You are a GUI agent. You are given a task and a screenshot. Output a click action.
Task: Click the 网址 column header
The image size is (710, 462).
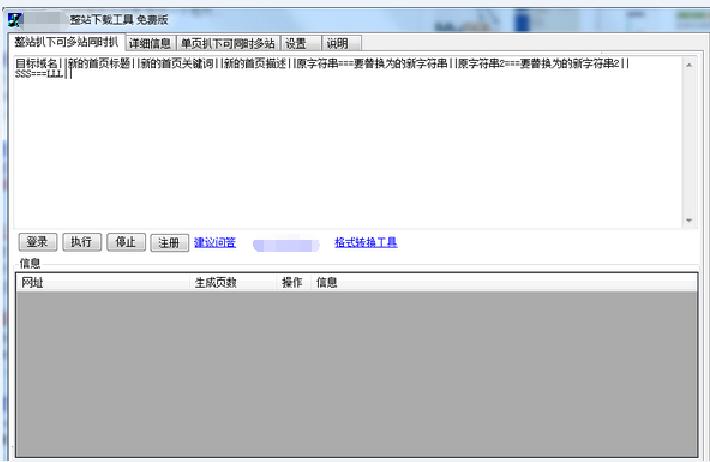click(100, 283)
